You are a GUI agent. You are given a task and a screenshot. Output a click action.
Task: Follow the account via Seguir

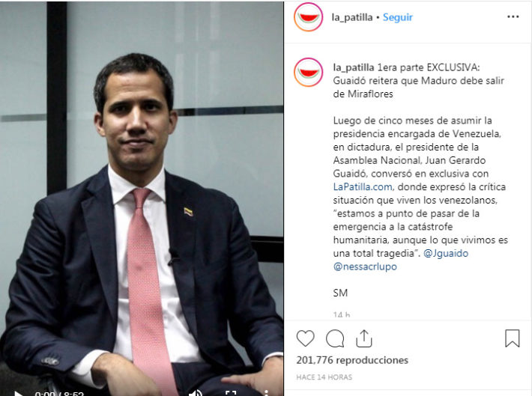point(398,17)
